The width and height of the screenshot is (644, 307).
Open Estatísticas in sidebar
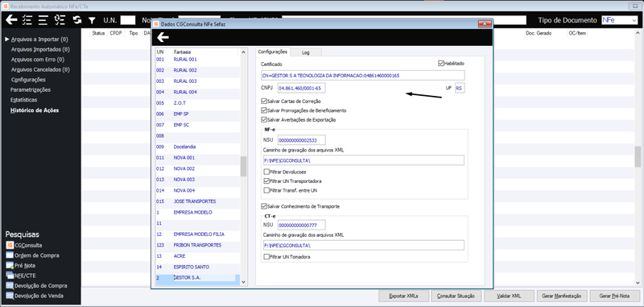pyautogui.click(x=23, y=100)
